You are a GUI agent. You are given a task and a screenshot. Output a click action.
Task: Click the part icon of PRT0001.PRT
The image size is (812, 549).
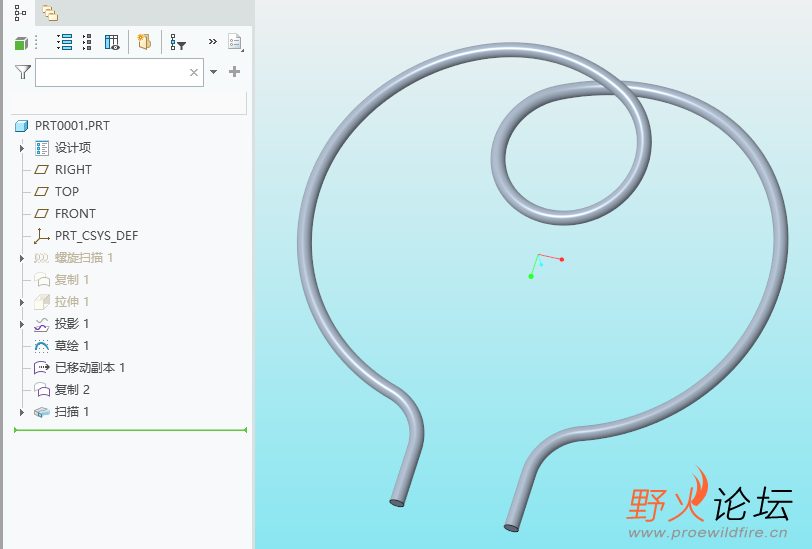pos(21,126)
